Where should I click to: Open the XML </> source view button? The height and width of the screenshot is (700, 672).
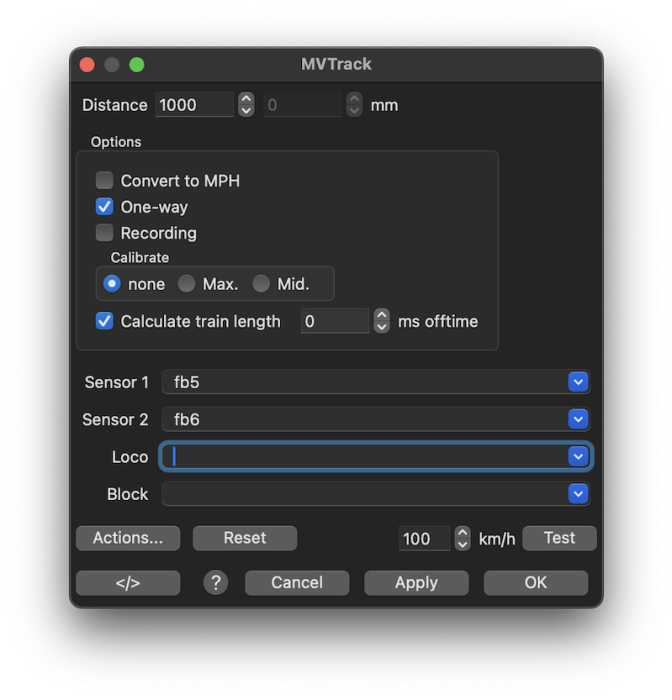(x=128, y=583)
